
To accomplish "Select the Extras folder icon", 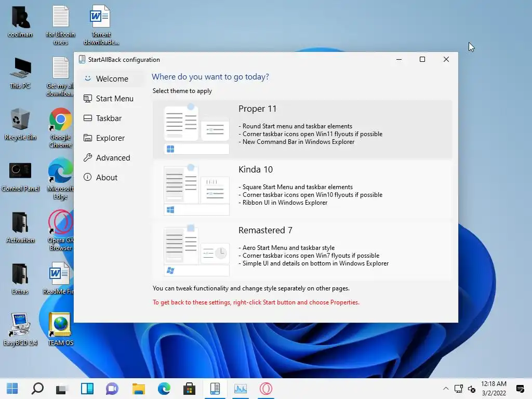I will pyautogui.click(x=20, y=278).
